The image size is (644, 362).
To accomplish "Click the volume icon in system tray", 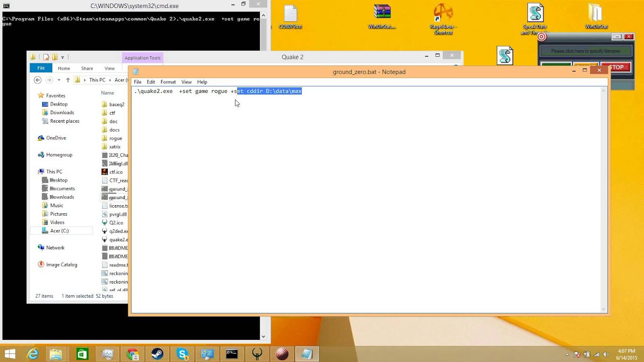I will coord(606,354).
